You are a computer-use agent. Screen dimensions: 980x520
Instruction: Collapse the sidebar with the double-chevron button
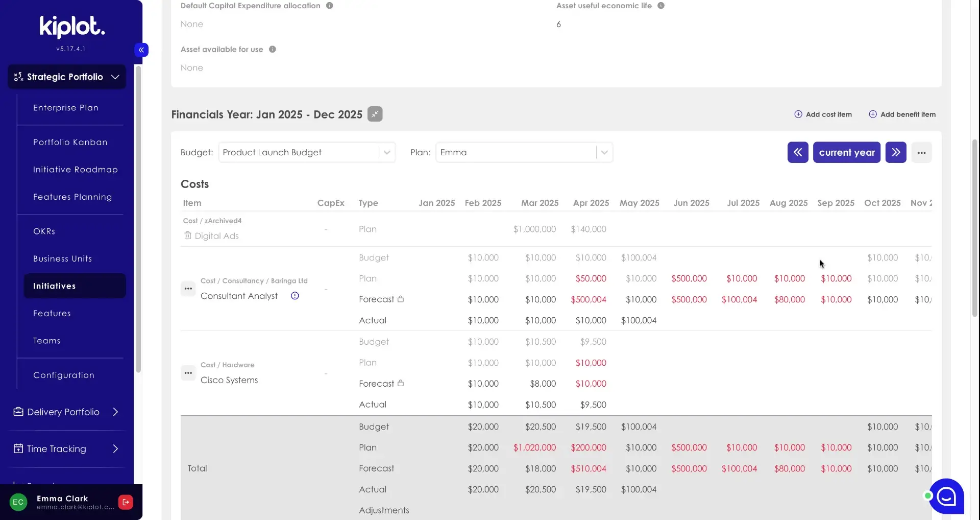coord(141,50)
